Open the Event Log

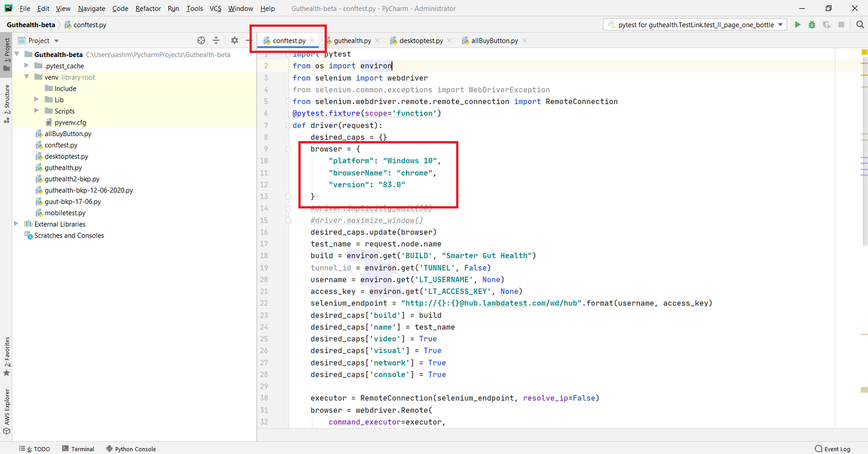click(x=832, y=449)
